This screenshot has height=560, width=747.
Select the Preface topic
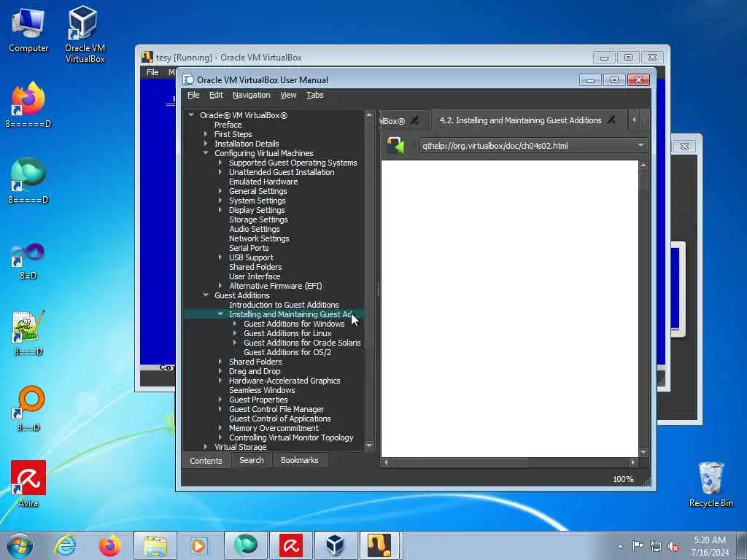coord(228,124)
